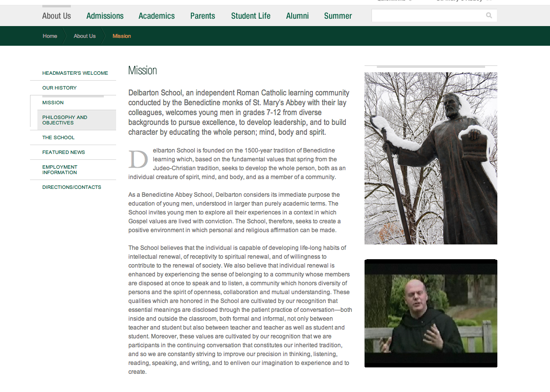Open the About Us main menu
This screenshot has width=550, height=392.
(57, 16)
